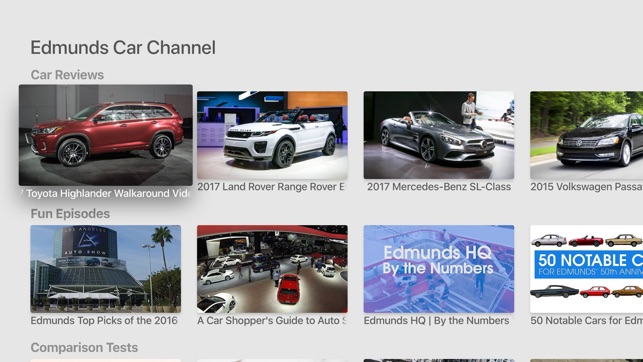Click the Edmunds Top Picks of the 2016 title

pyautogui.click(x=104, y=321)
